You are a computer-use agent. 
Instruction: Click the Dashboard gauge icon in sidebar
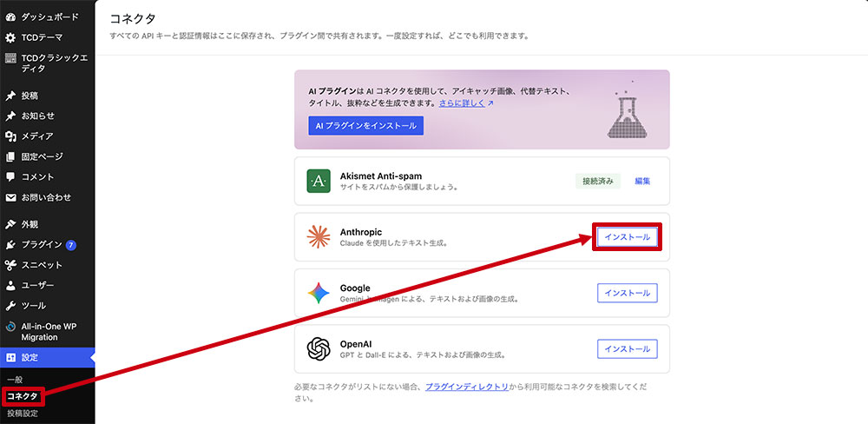[10, 17]
